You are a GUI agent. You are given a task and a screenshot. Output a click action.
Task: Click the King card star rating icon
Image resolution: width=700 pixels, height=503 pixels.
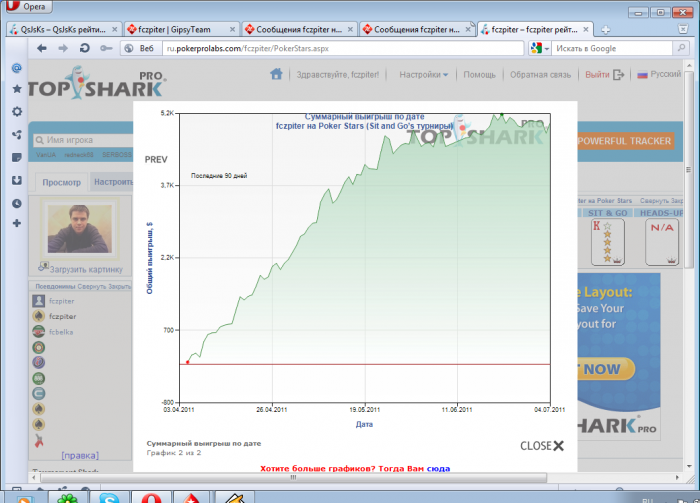click(608, 242)
